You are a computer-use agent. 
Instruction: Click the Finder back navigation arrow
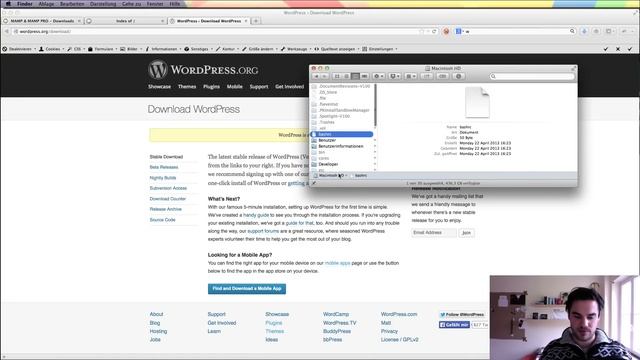click(316, 76)
